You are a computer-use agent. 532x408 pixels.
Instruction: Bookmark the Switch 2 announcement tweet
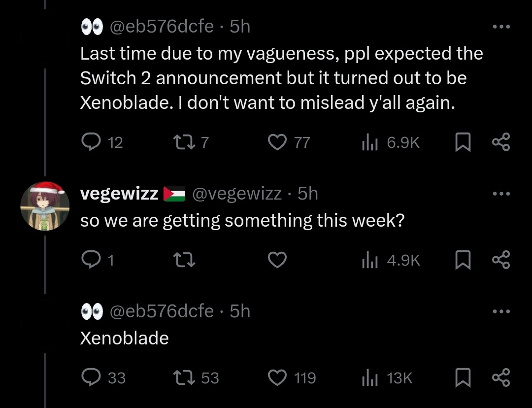(463, 142)
